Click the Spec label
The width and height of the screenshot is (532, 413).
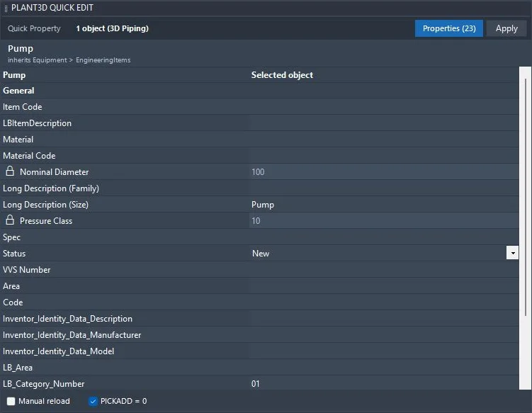coord(11,237)
